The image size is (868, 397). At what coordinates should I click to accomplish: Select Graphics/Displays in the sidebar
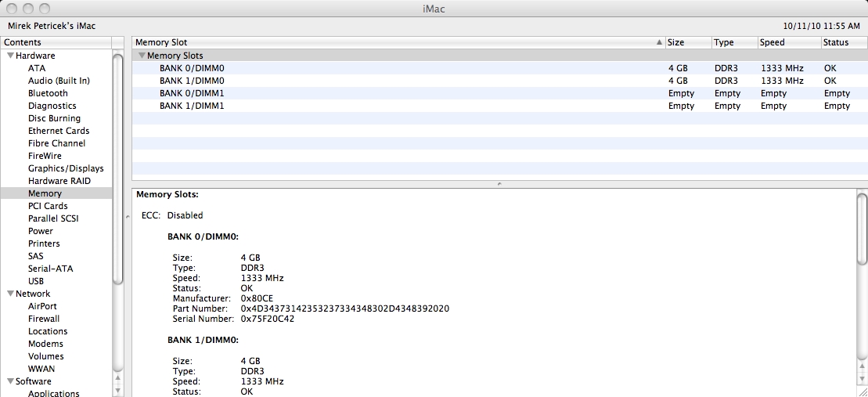(66, 168)
